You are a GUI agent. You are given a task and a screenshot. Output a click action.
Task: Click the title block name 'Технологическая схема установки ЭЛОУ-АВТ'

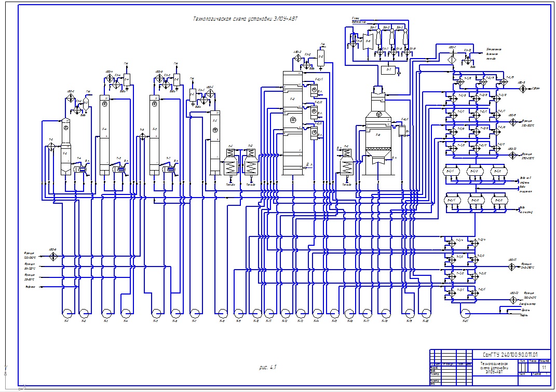(x=494, y=368)
